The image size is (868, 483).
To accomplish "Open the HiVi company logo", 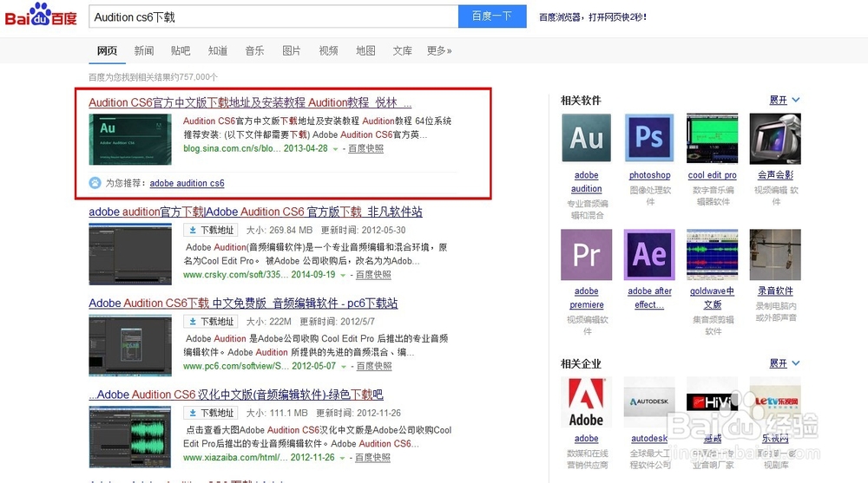I will pyautogui.click(x=712, y=402).
